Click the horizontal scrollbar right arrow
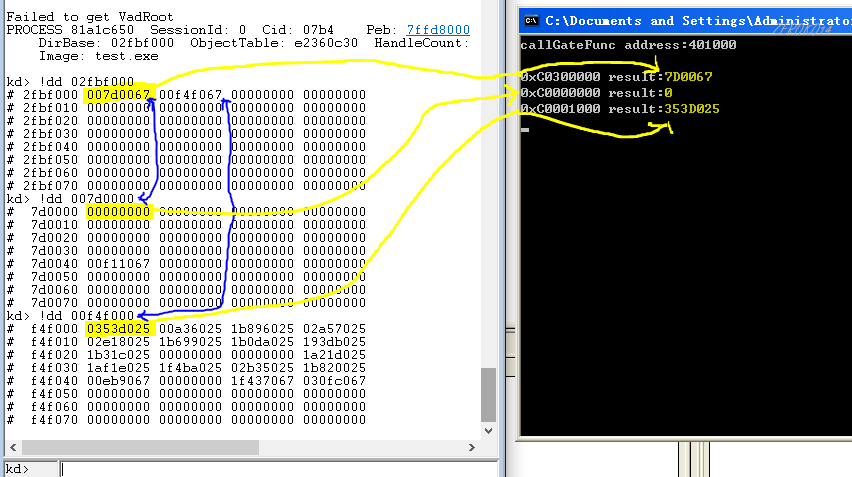The width and height of the screenshot is (852, 477). pyautogui.click(x=472, y=447)
